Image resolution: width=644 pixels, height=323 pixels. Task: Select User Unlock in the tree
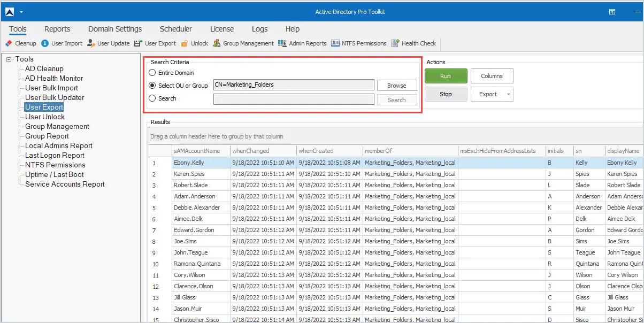pyautogui.click(x=45, y=117)
